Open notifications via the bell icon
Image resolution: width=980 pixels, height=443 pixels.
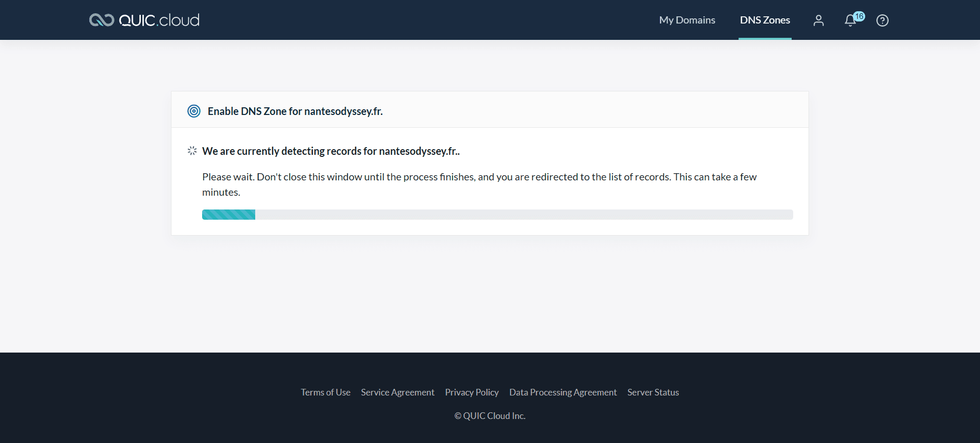click(850, 21)
